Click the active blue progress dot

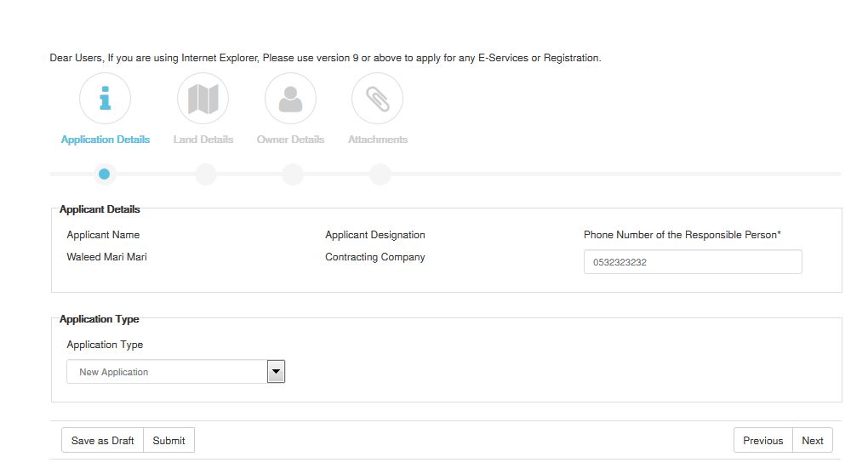tap(104, 174)
